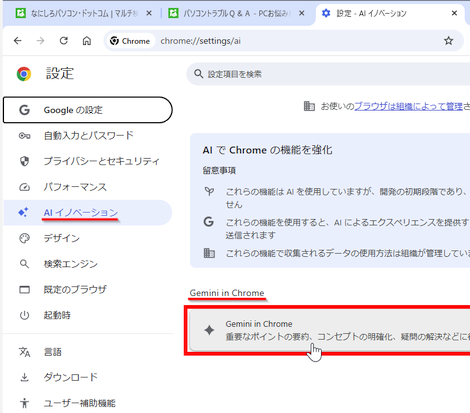Open the home page icon

(87, 41)
